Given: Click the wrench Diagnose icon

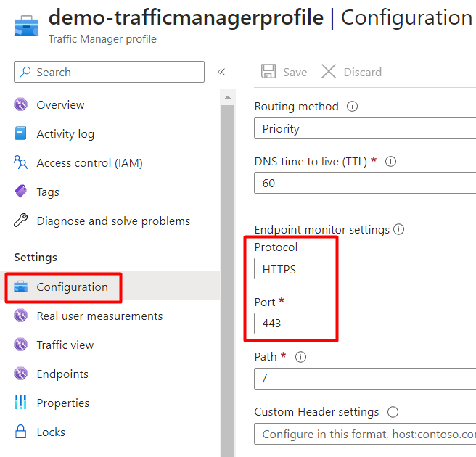Looking at the screenshot, I should tap(20, 221).
